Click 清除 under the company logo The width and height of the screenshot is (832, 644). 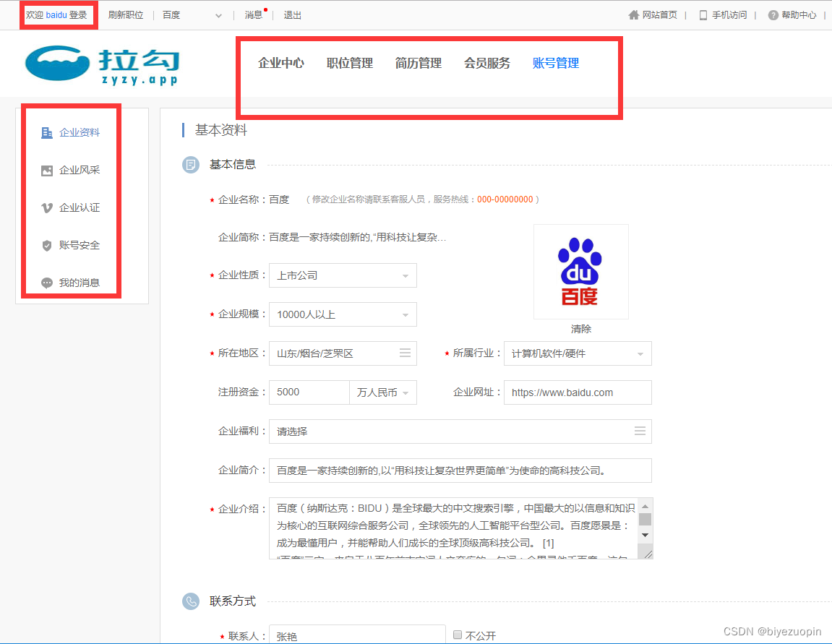581,329
